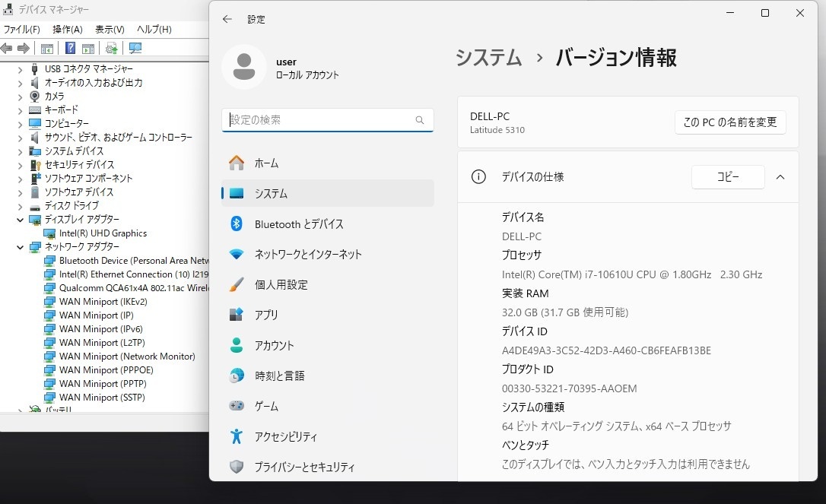The width and height of the screenshot is (826, 504).
Task: Click カメラ webcam icon in tree
Action: [x=35, y=97]
